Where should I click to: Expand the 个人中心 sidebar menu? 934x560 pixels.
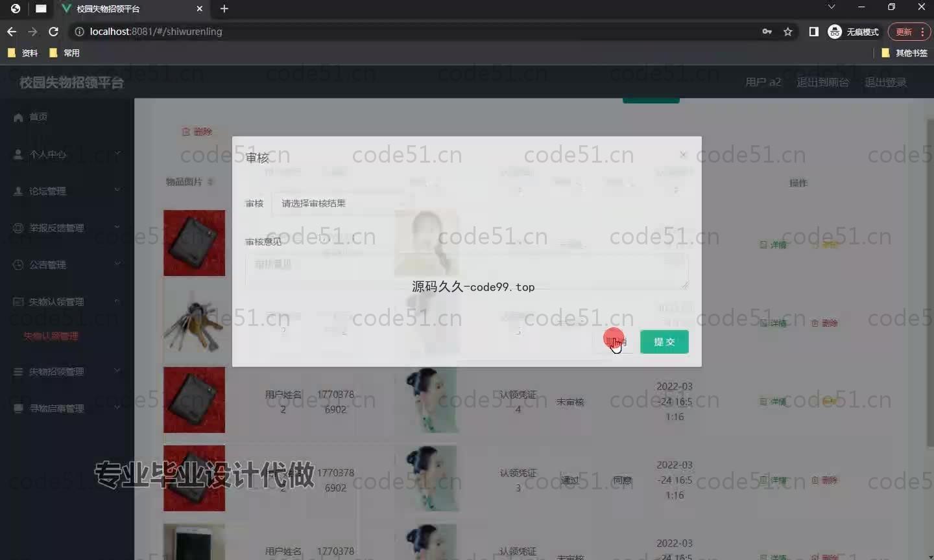tap(67, 154)
